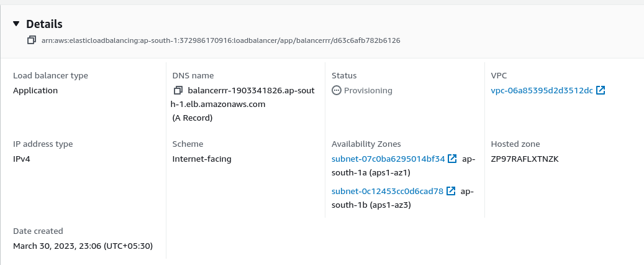Click hosted zone ID ZP97RAFLXTNZK
Screen dimensions: 644x265
click(x=525, y=159)
